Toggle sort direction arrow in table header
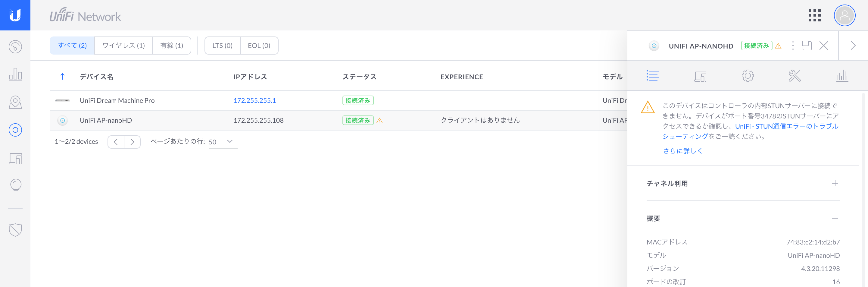Screen dimensions: 868x287 point(62,77)
